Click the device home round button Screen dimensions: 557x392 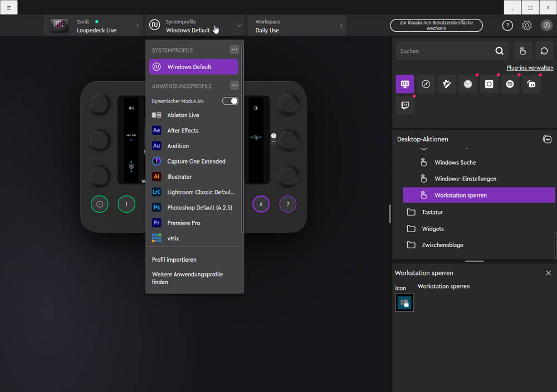[x=100, y=204]
